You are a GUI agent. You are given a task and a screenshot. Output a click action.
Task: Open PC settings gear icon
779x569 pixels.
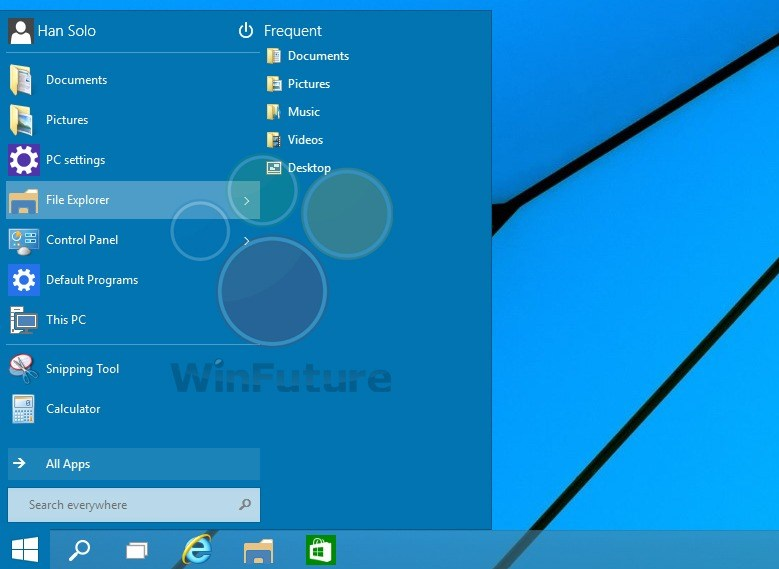23,160
